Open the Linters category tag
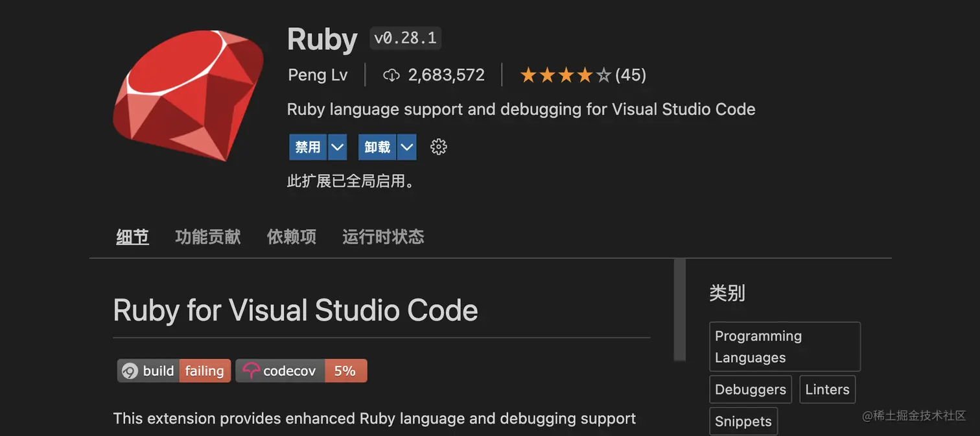 (828, 389)
